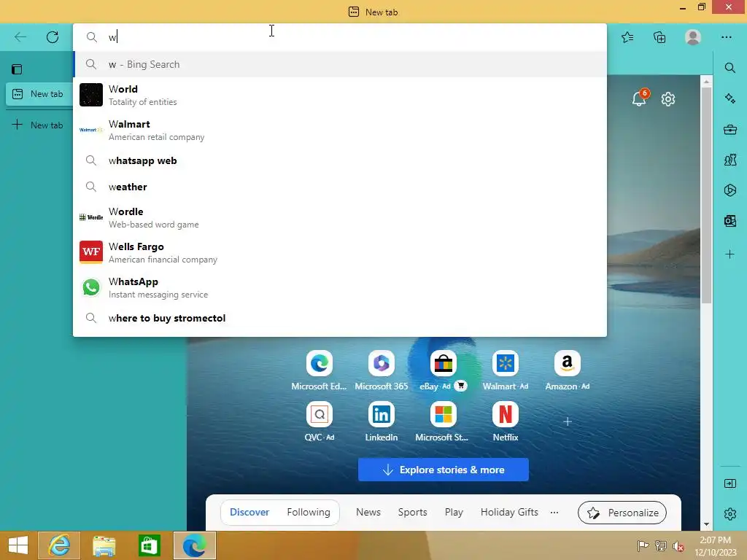
Task: Open sidebar Copilot sparkle icon
Action: [729, 98]
